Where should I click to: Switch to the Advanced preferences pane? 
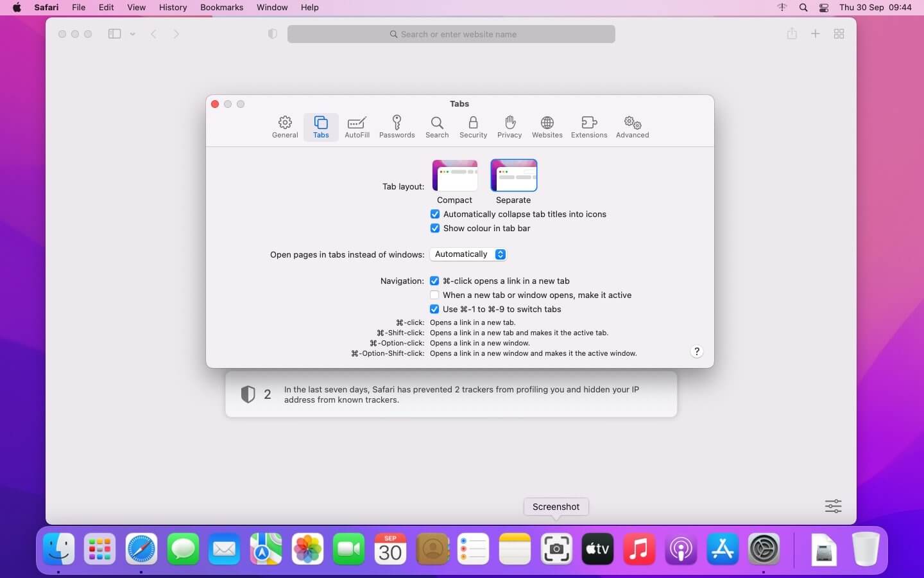(x=632, y=127)
